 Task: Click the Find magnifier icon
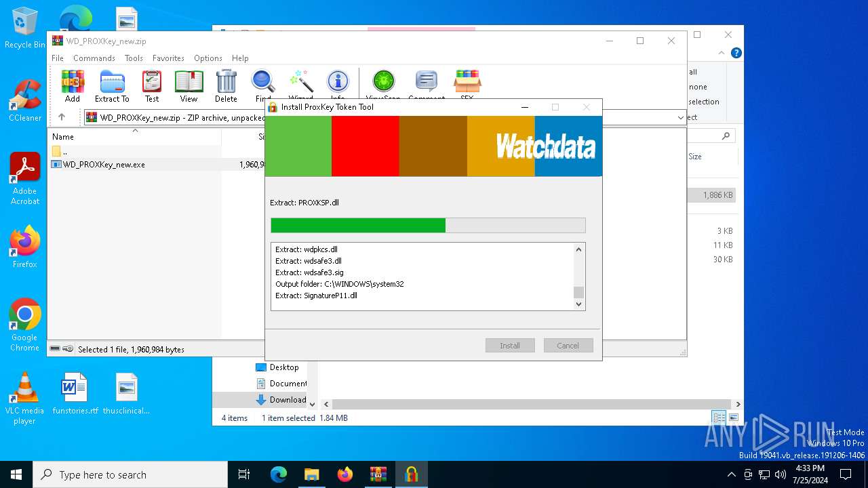[263, 82]
